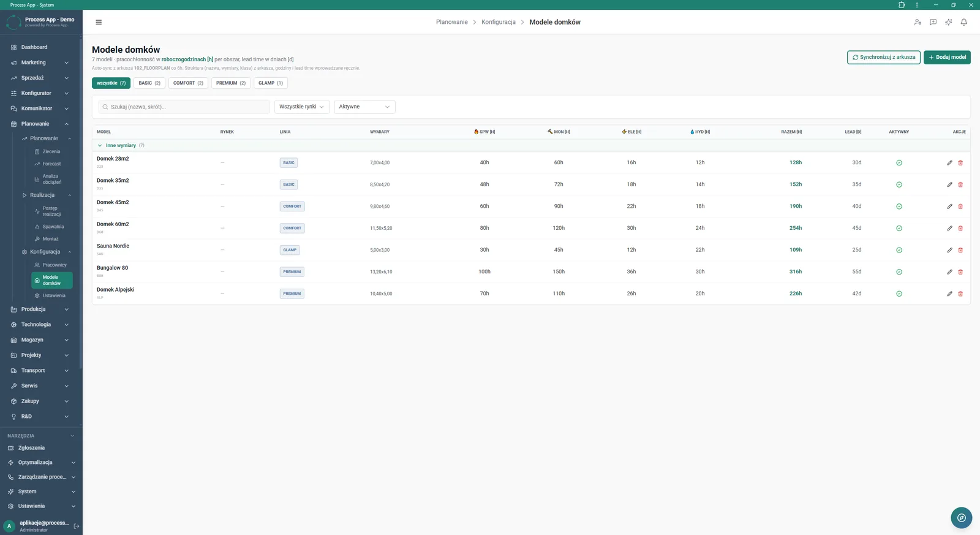Click the 316h total for Bungalow 80

click(x=796, y=272)
